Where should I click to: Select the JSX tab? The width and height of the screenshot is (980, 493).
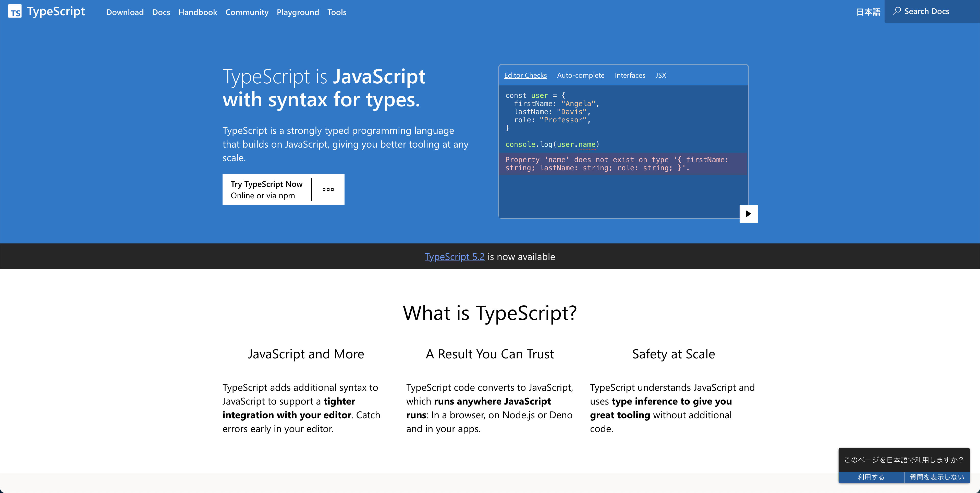[x=660, y=75]
